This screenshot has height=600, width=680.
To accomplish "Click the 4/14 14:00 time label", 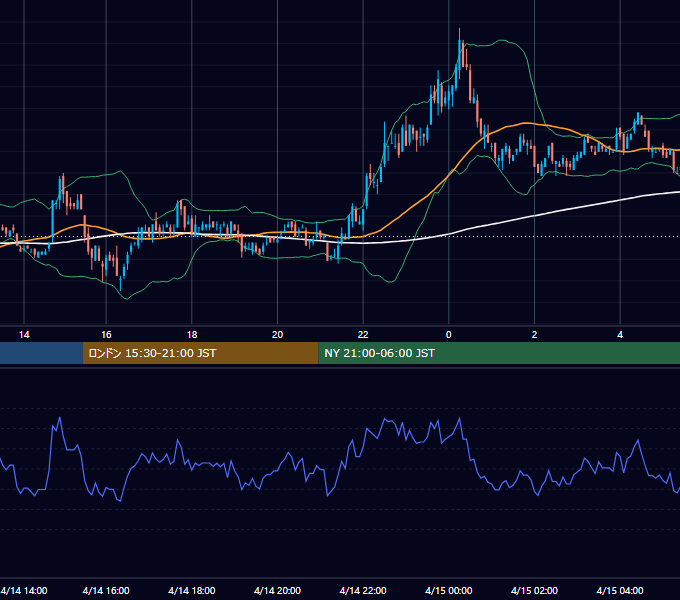I will 24,590.
